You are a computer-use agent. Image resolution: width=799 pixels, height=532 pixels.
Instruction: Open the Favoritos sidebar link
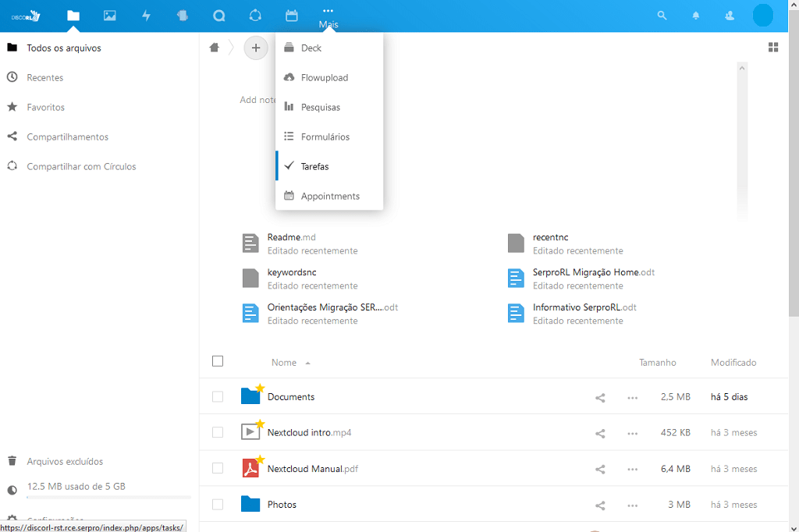click(x=46, y=107)
